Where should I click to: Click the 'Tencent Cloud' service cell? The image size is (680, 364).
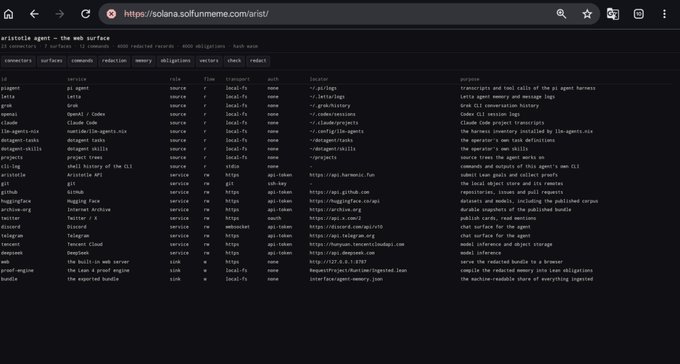[85, 244]
